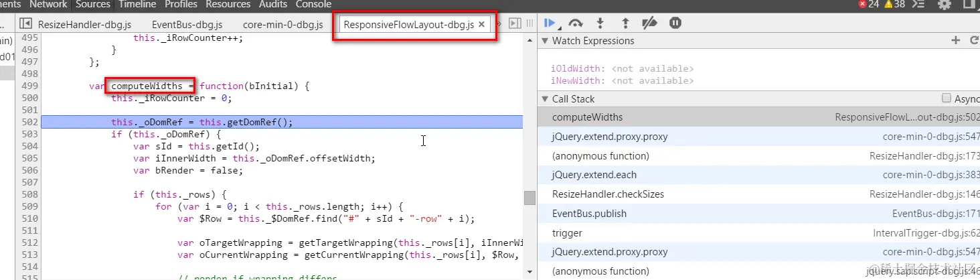Toggle pause on exceptions

[x=675, y=23]
